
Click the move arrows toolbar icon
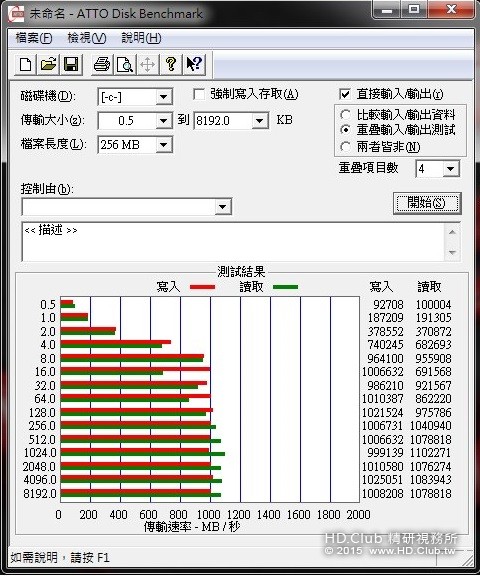tap(148, 65)
